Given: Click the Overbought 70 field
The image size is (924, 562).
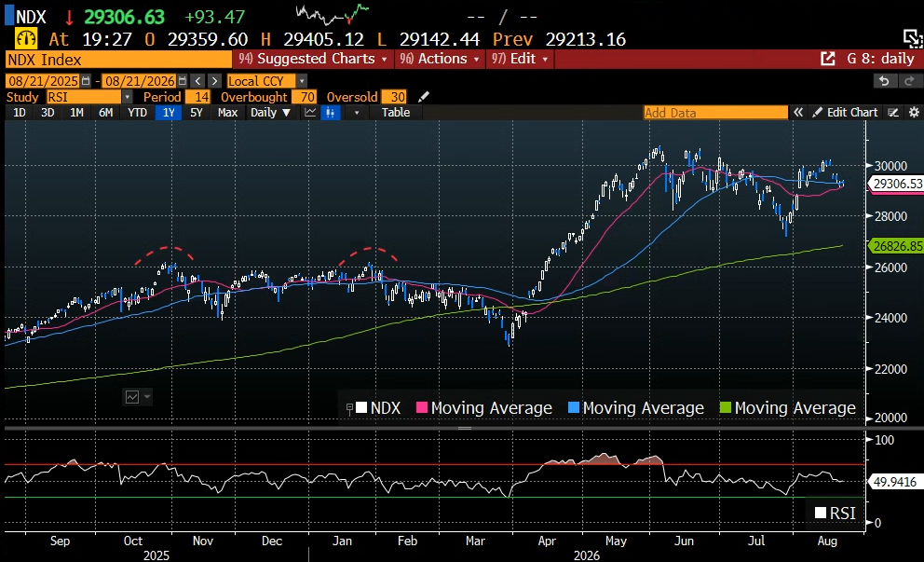Looking at the screenshot, I should [x=304, y=97].
